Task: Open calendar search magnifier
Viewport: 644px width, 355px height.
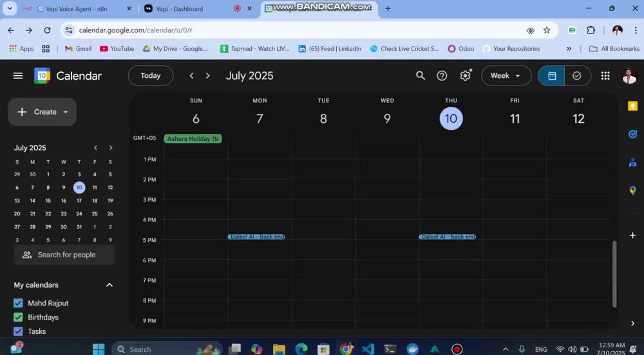Action: pyautogui.click(x=420, y=75)
